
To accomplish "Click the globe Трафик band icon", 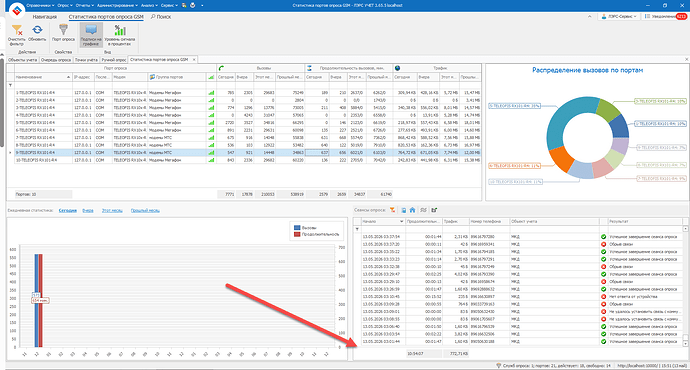I will tap(398, 68).
